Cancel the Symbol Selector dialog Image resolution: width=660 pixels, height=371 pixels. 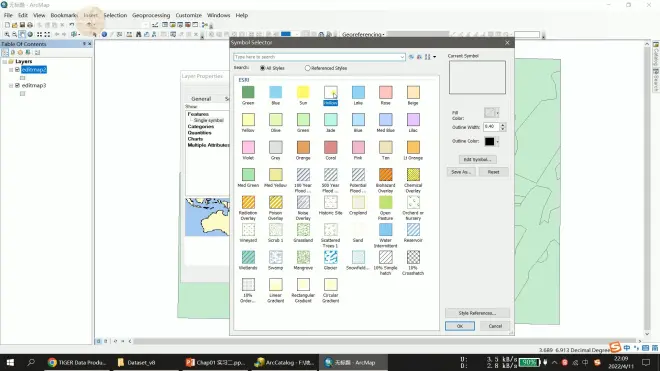[x=495, y=326]
